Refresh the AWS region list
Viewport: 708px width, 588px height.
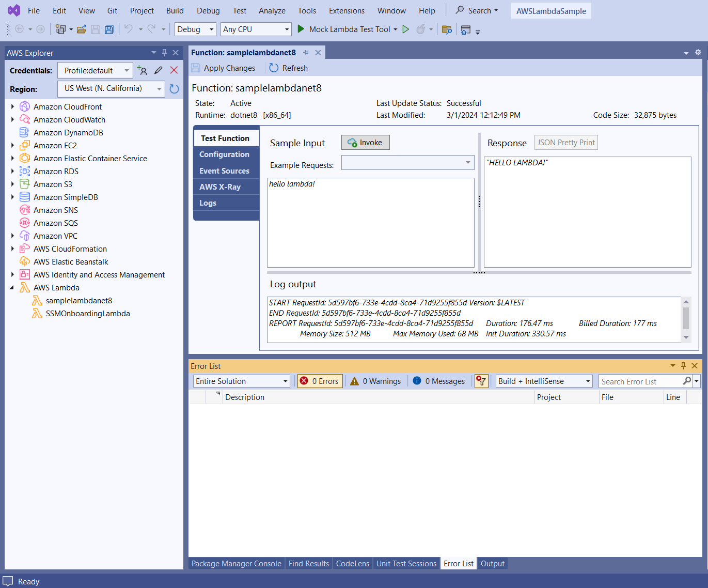pyautogui.click(x=174, y=88)
